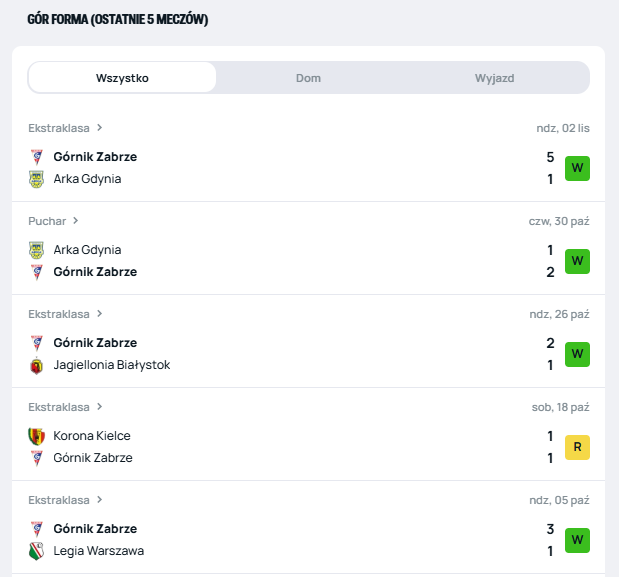Viewport: 619px width, 577px height.
Task: Click Arka Gdynia crest in Puchar match
Action: pyautogui.click(x=36, y=250)
